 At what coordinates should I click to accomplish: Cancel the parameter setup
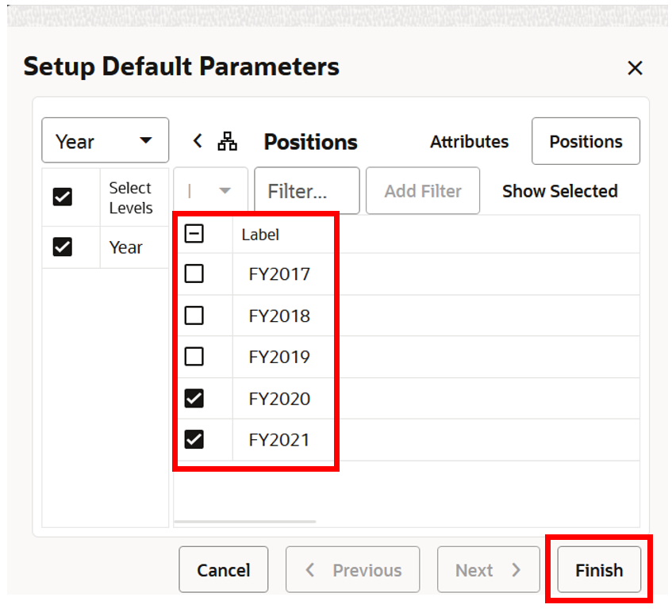tap(223, 569)
